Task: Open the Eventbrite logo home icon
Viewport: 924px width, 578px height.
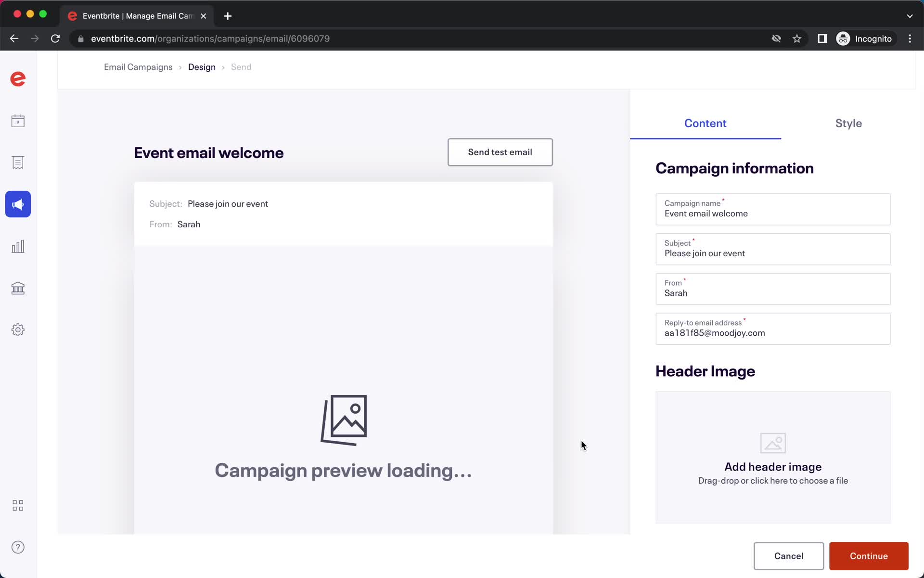Action: pyautogui.click(x=18, y=79)
